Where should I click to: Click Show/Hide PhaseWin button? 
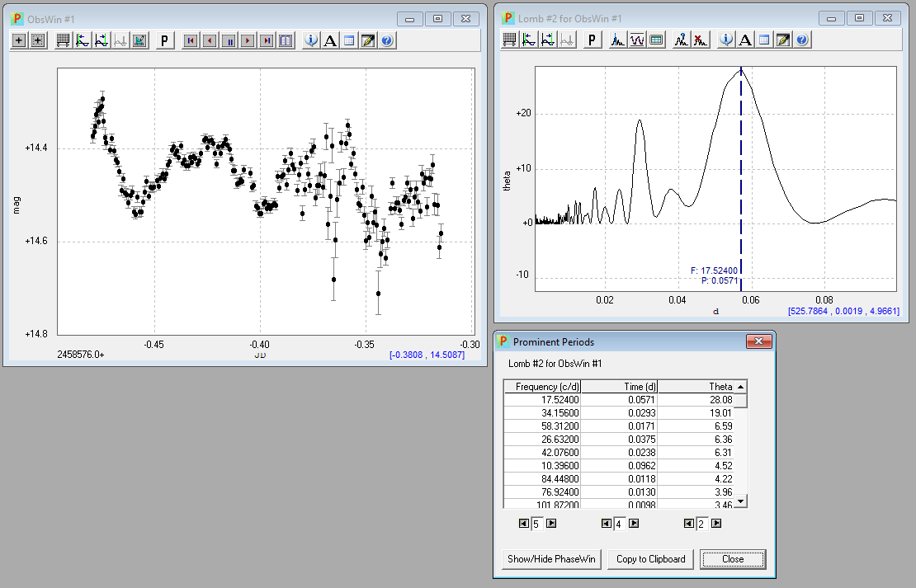[x=551, y=559]
